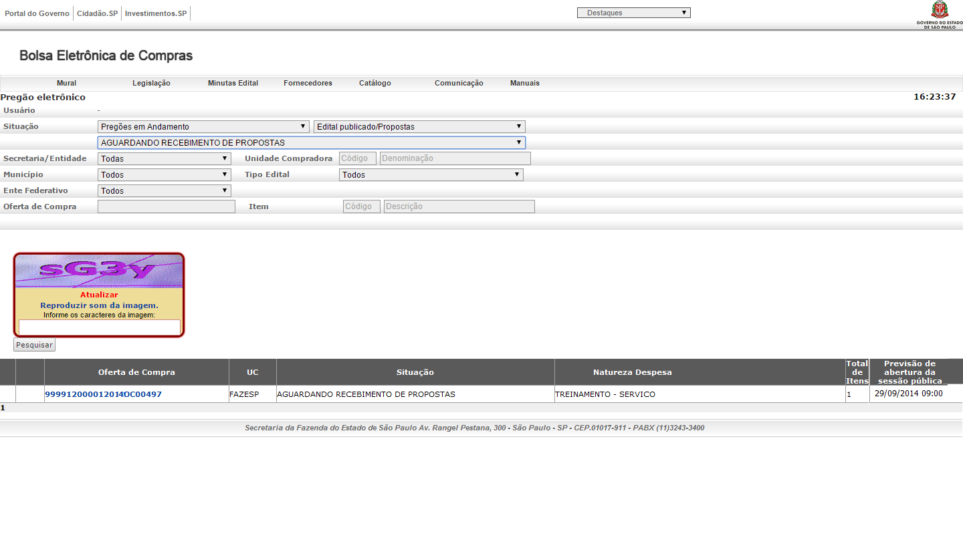This screenshot has height=560, width=963.
Task: Open Cidadão.SP link
Action: (97, 13)
